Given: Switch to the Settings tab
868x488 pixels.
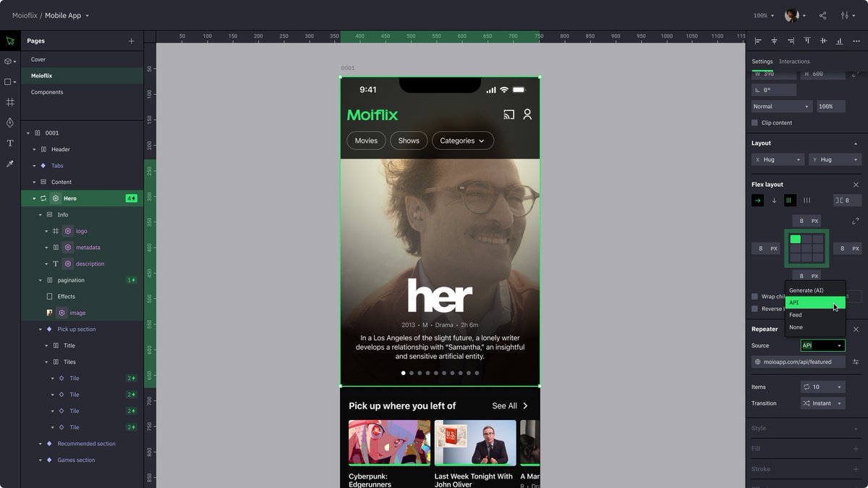Looking at the screenshot, I should point(762,62).
